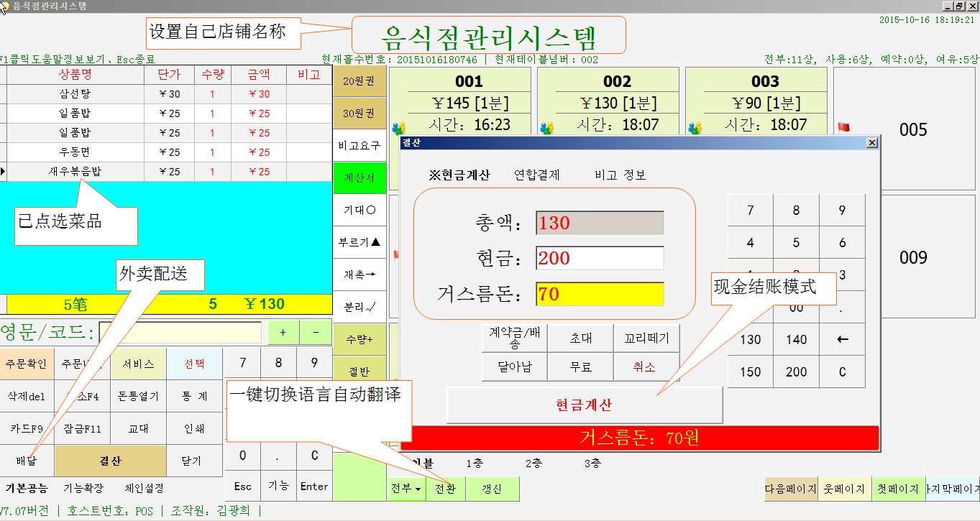Open the 전부 dropdown at the bottom
Screen dimensions: 980x521
[406, 487]
